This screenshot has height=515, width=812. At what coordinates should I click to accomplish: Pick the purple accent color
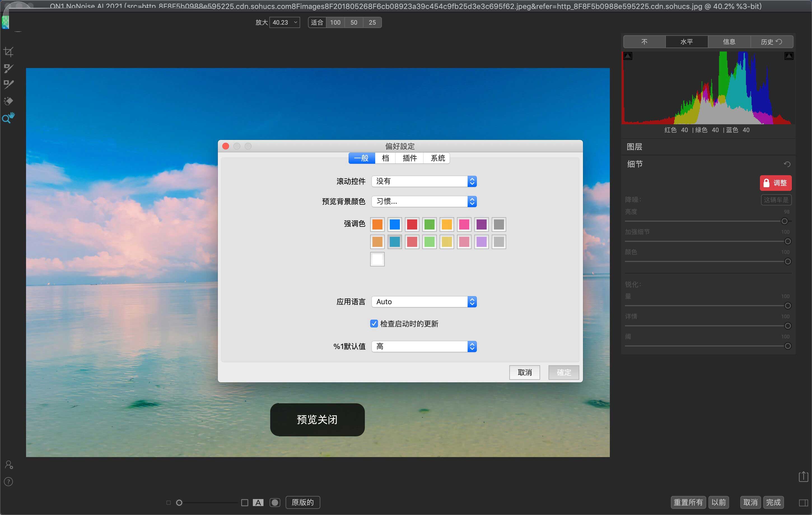point(482,224)
